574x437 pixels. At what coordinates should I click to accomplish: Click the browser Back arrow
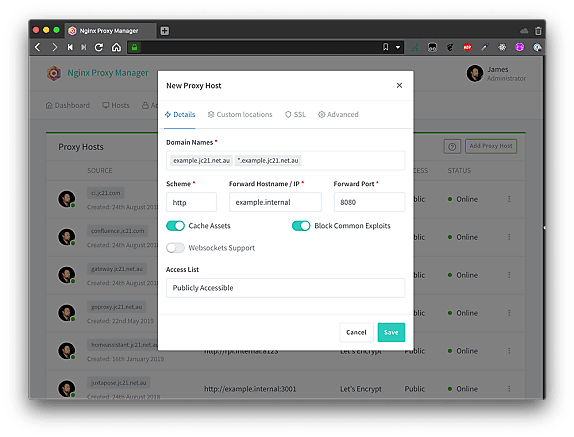coord(38,47)
